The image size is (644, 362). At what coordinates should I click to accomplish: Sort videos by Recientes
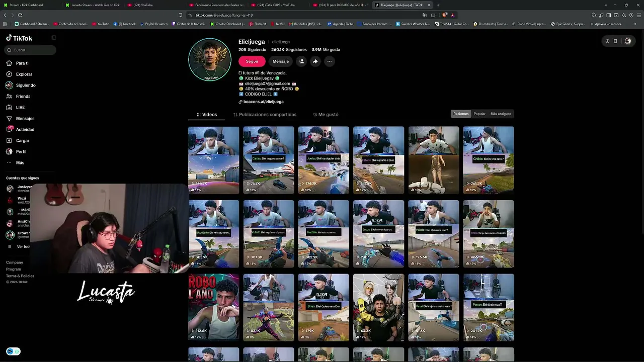pos(461,114)
